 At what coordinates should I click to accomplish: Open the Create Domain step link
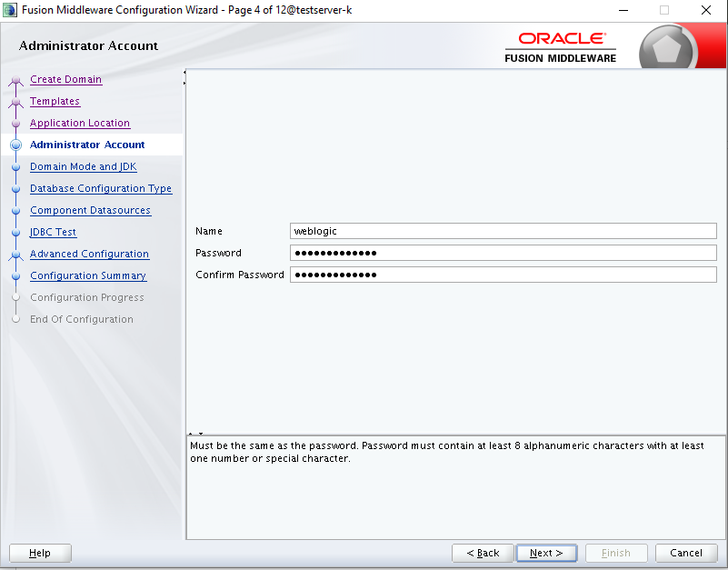(x=65, y=79)
